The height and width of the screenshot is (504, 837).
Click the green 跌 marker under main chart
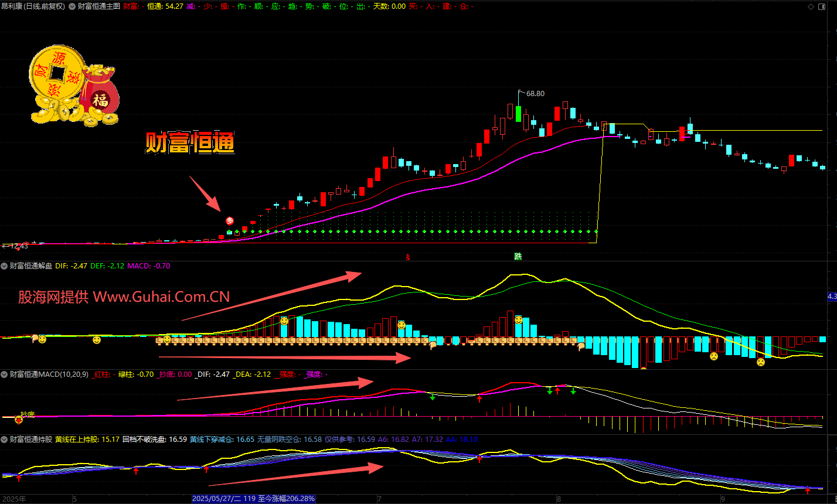click(518, 257)
